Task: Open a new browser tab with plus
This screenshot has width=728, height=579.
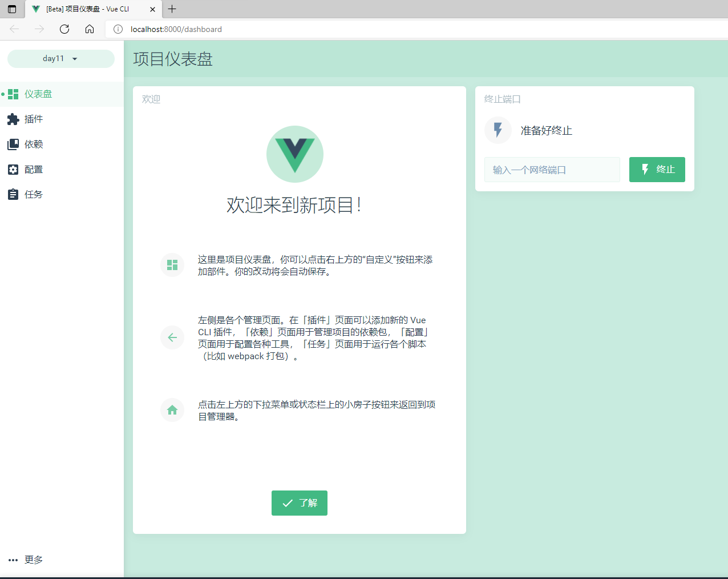Action: tap(172, 9)
